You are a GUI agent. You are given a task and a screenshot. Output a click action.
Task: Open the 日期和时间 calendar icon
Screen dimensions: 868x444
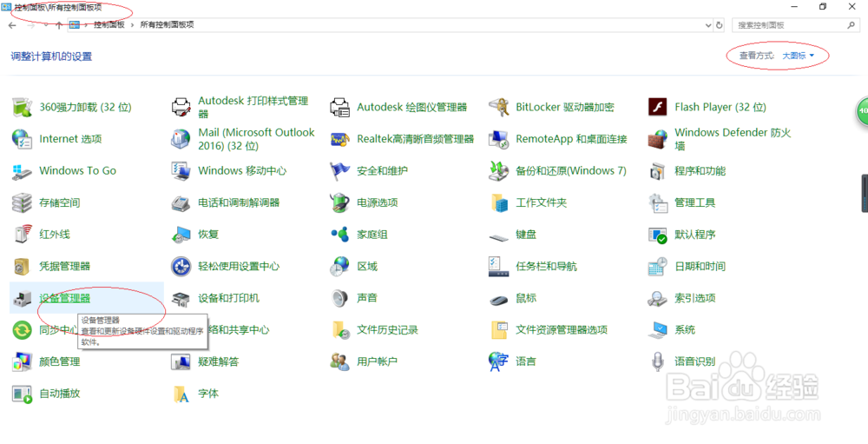[657, 267]
